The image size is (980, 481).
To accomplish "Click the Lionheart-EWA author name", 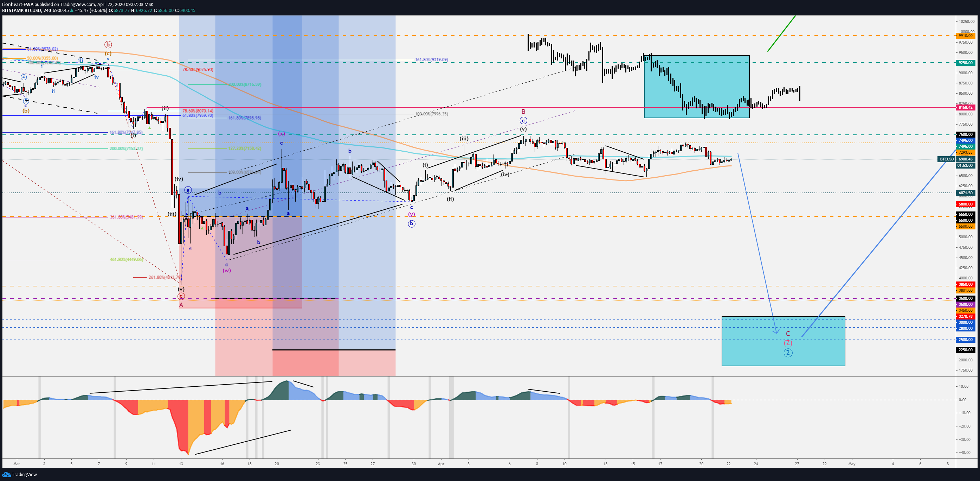I will [18, 5].
